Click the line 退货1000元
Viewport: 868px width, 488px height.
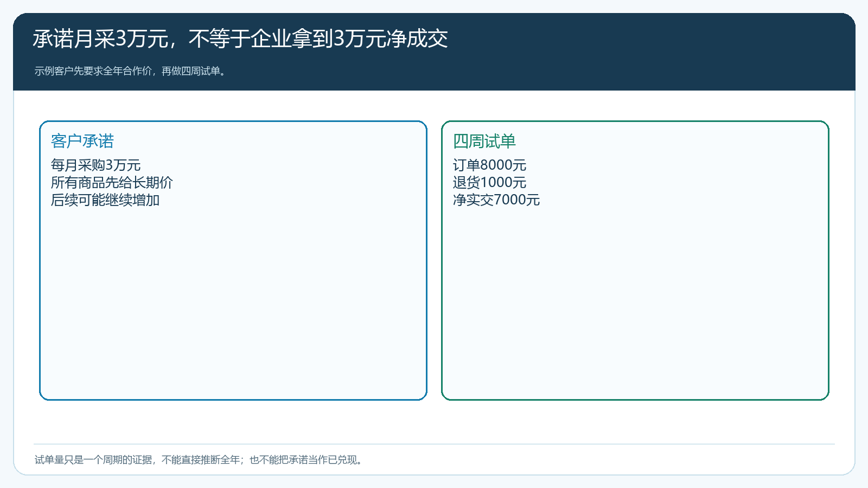[490, 182]
